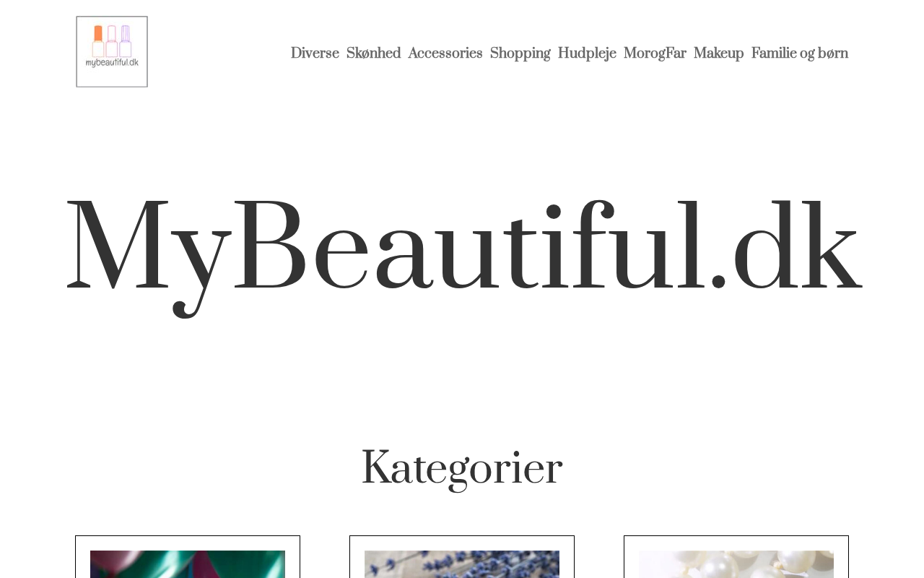Click the pink middle bottle in logo
Screen dimensions: 924x578
tap(112, 41)
